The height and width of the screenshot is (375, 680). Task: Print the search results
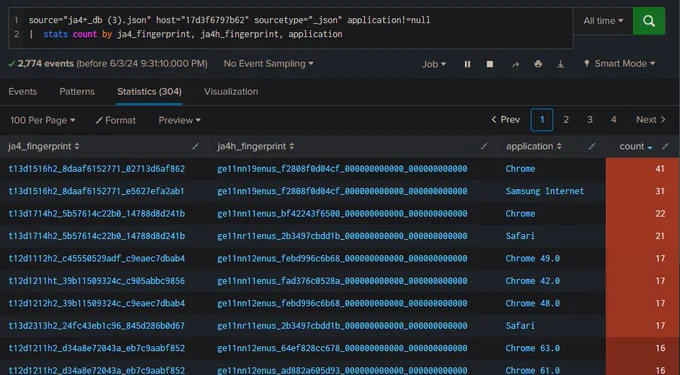(538, 64)
